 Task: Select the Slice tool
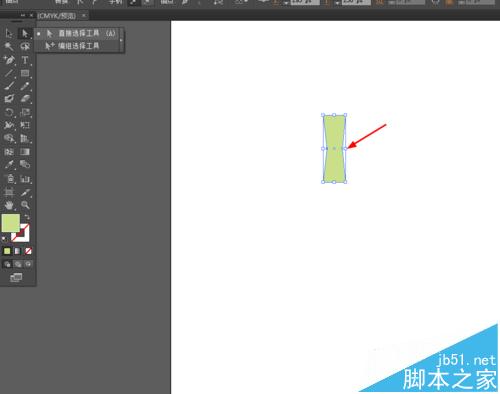click(25, 192)
